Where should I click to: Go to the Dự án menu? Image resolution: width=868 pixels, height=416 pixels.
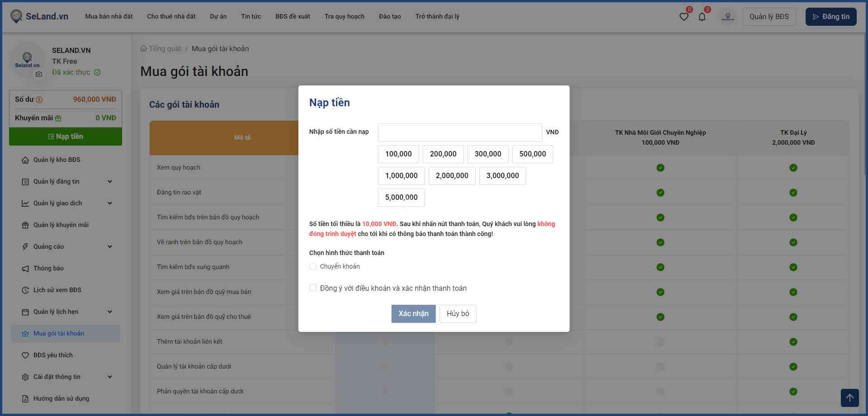pos(218,16)
